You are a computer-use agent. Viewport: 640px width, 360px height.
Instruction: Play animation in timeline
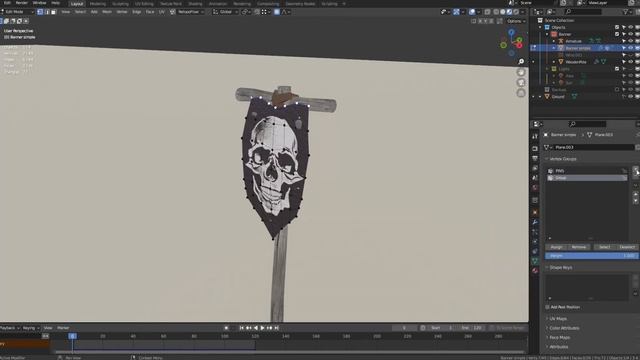pyautogui.click(x=262, y=328)
